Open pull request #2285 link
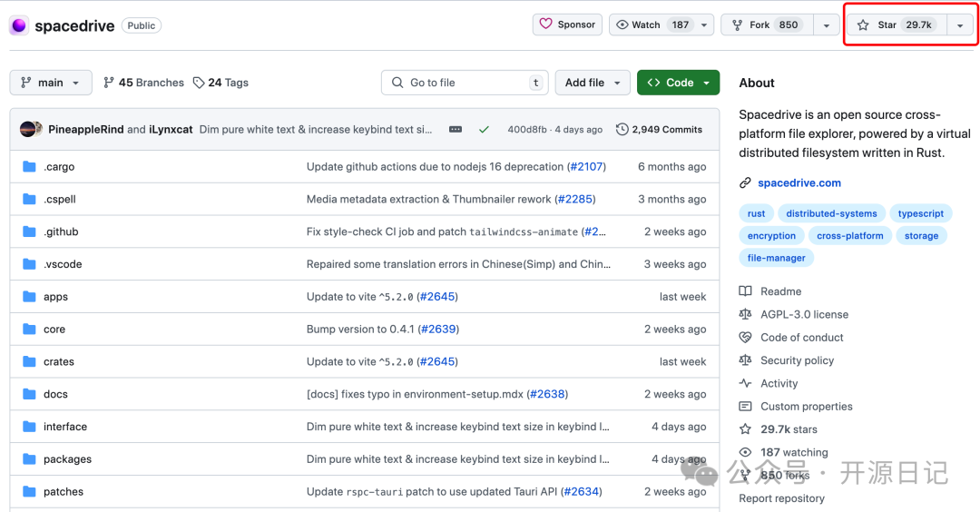The width and height of the screenshot is (980, 512). point(575,199)
